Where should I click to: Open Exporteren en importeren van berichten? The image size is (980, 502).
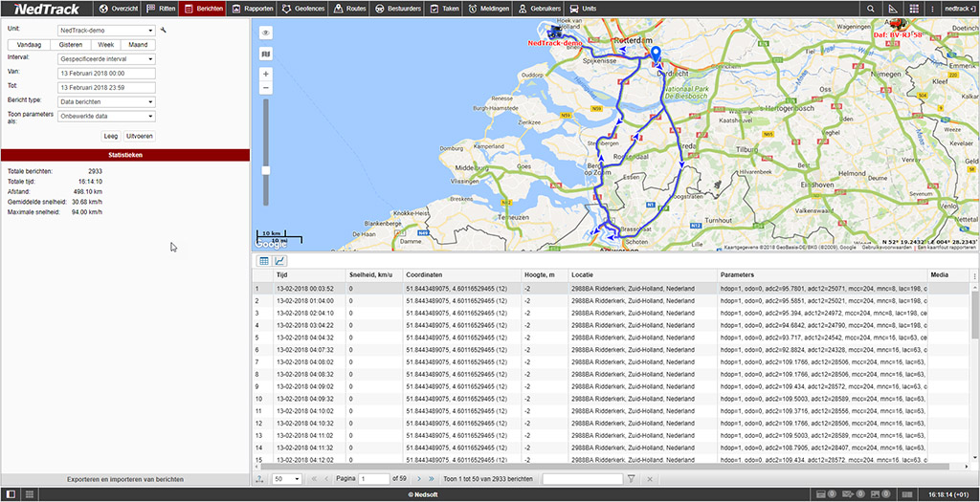coord(125,479)
